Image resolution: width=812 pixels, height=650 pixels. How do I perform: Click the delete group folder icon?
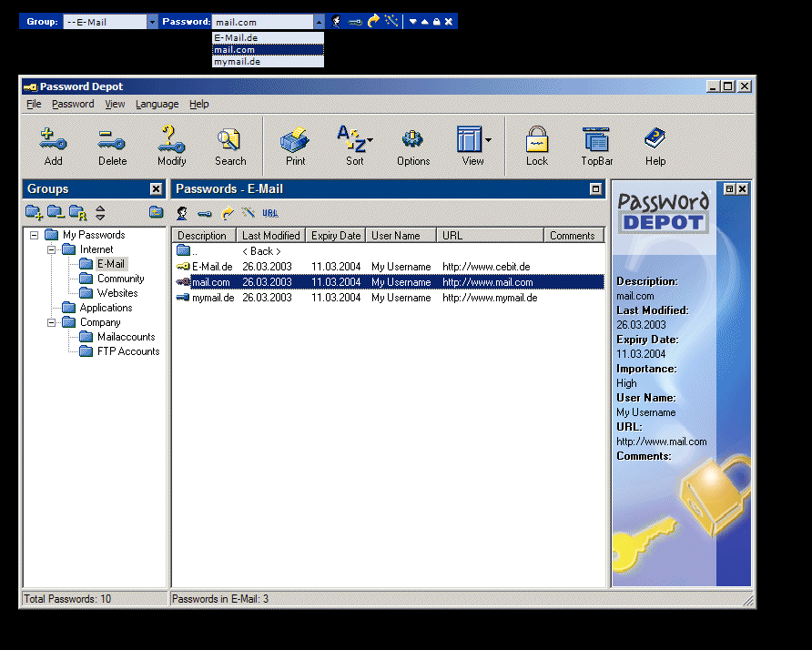point(56,212)
